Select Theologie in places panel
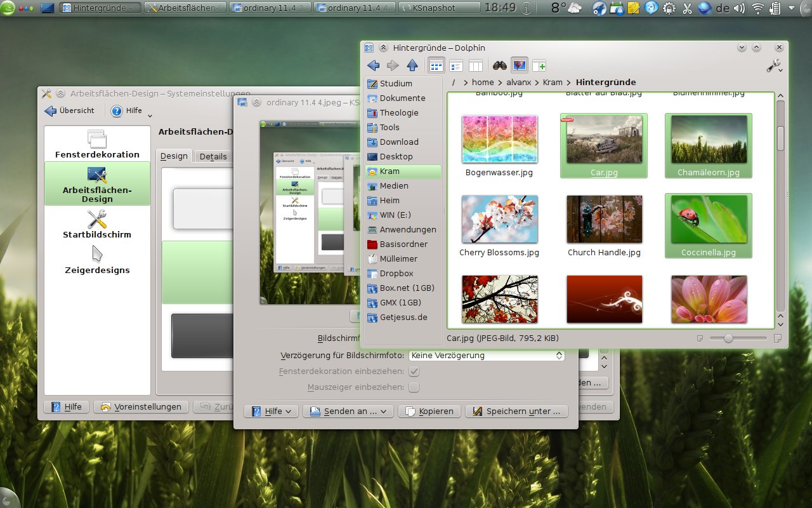 [x=403, y=112]
